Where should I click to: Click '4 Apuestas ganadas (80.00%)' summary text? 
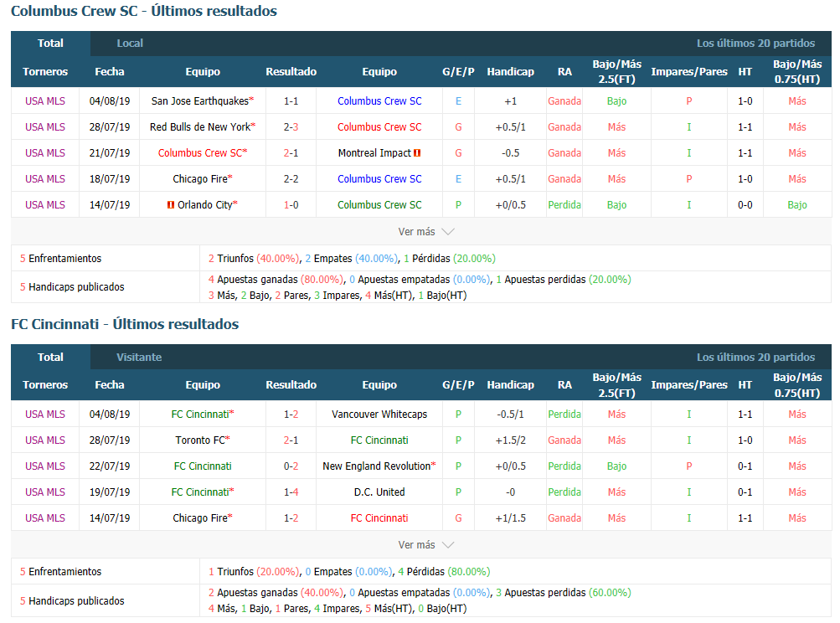tap(276, 280)
